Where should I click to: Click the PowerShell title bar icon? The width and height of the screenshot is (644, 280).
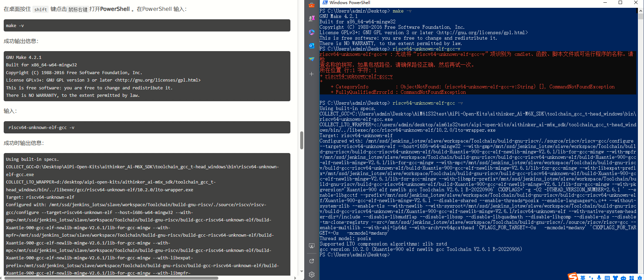pyautogui.click(x=325, y=3)
